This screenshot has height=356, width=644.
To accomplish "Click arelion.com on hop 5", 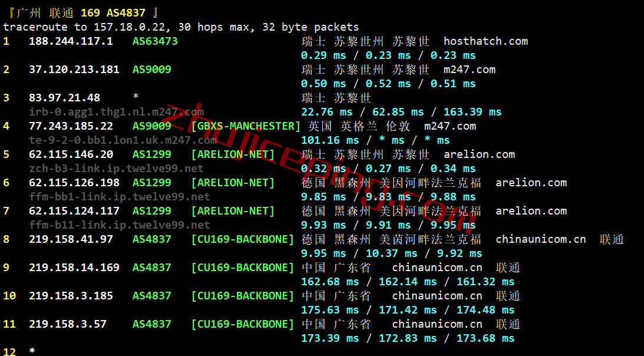I will [x=479, y=154].
